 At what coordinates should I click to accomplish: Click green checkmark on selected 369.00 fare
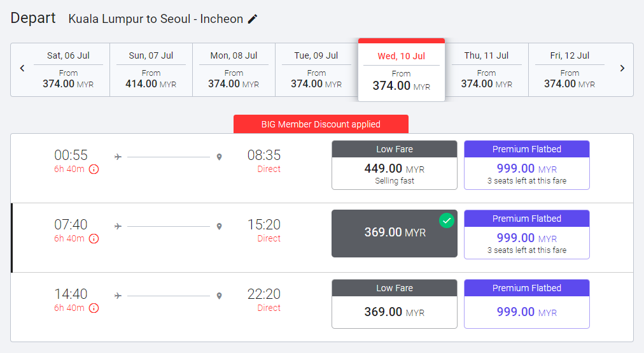click(447, 220)
